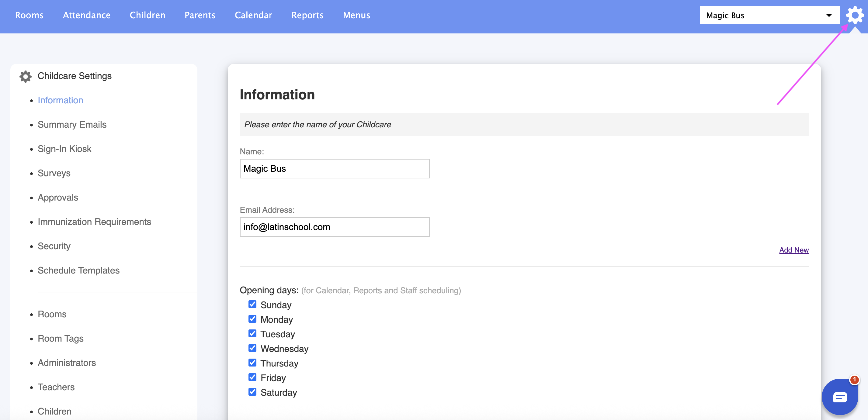Focus the Email Address field
This screenshot has width=868, height=420.
(x=334, y=227)
